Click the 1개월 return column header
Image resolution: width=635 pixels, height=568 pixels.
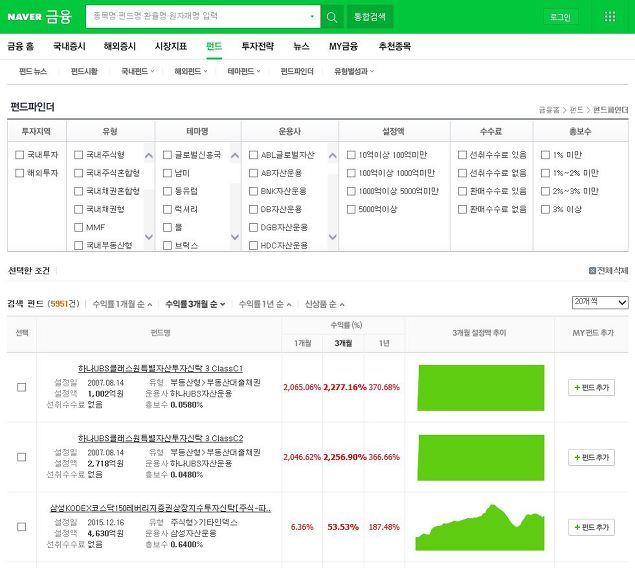[303, 343]
